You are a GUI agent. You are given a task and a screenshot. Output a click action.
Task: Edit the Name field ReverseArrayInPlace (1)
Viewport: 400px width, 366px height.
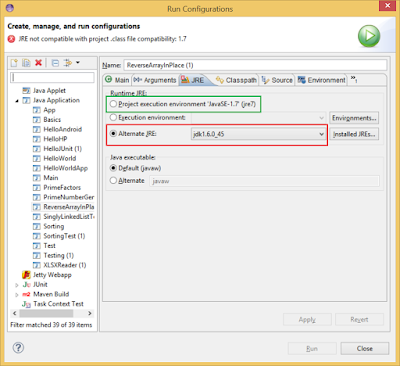click(255, 65)
